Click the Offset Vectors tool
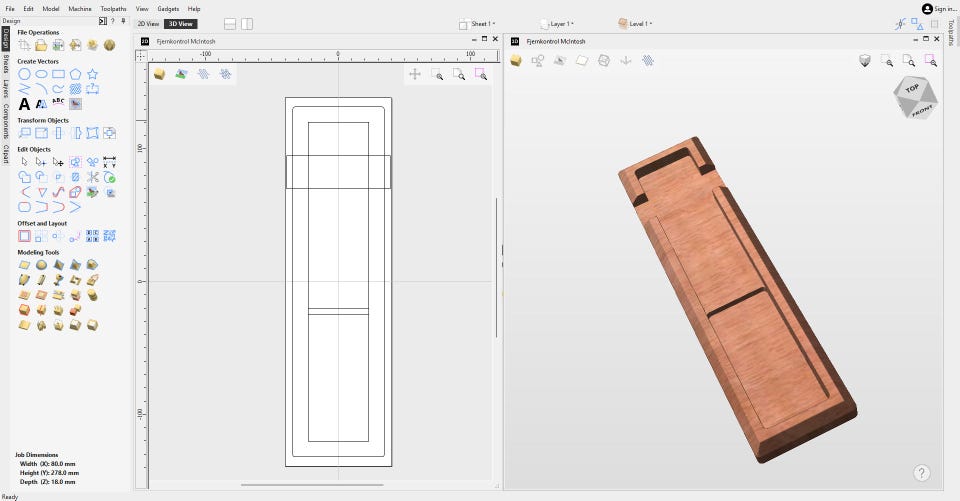960x501 pixels. click(24, 236)
